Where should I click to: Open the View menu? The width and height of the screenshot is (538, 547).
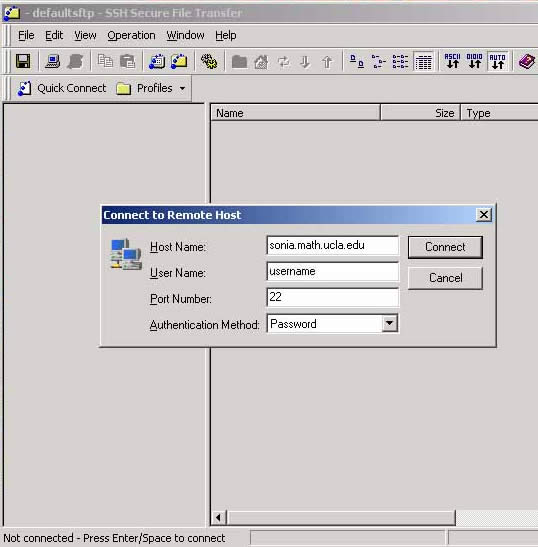point(85,35)
